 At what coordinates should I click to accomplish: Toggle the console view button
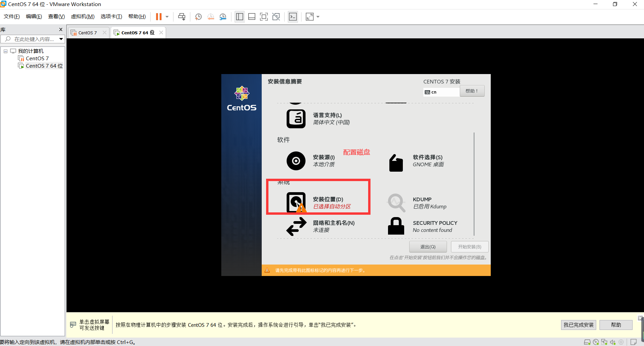point(293,17)
